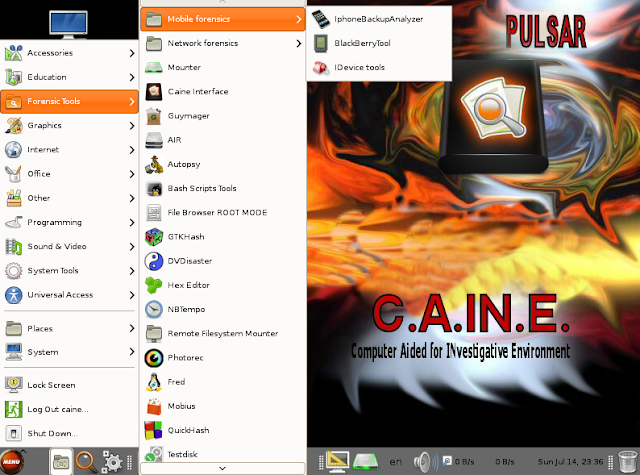Launch Photorec recovery tool
640x475 pixels.
point(222,357)
